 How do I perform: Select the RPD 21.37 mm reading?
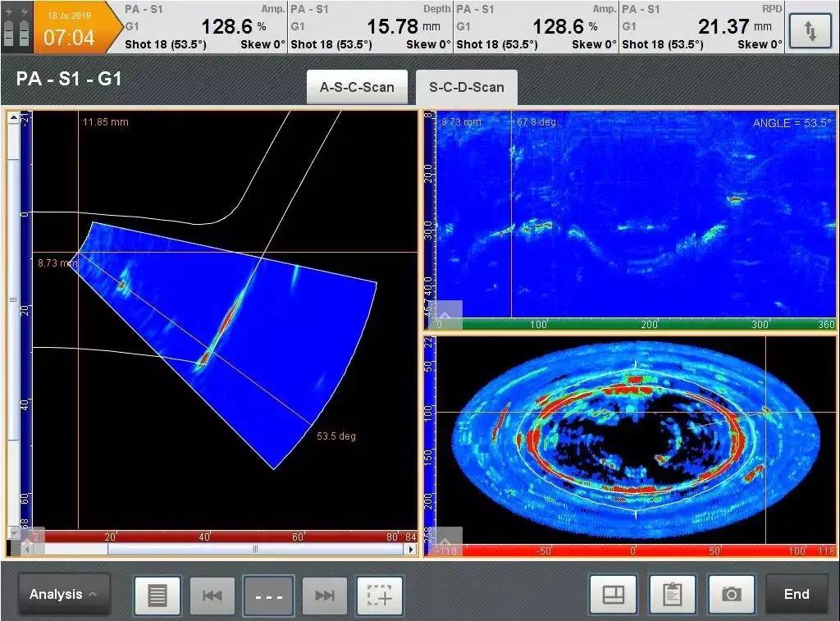click(x=701, y=27)
